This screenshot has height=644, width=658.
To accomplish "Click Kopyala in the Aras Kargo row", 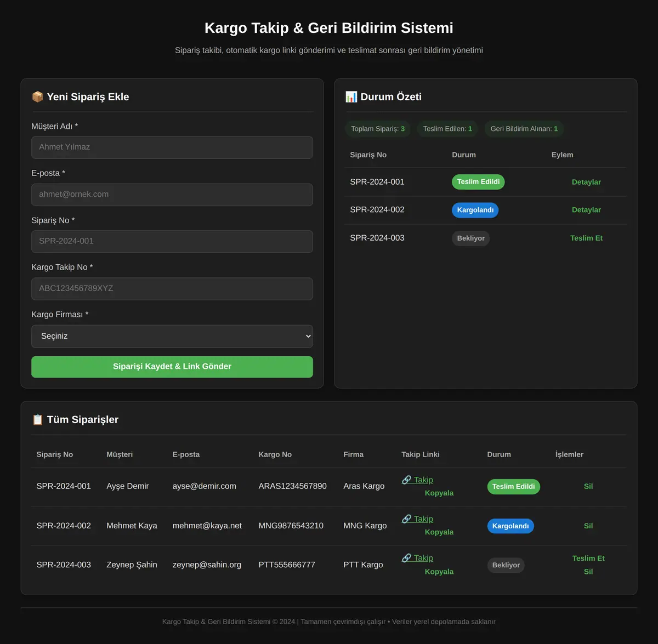I will coord(439,493).
